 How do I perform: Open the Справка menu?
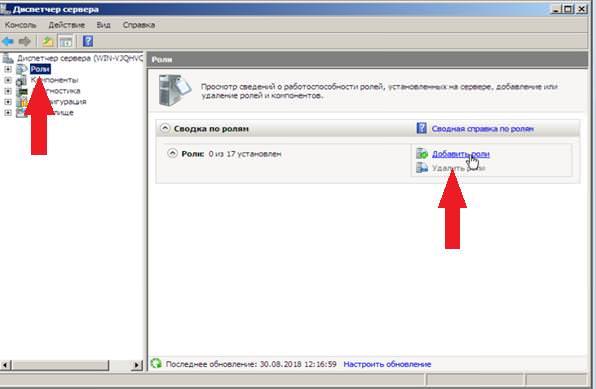coord(139,25)
